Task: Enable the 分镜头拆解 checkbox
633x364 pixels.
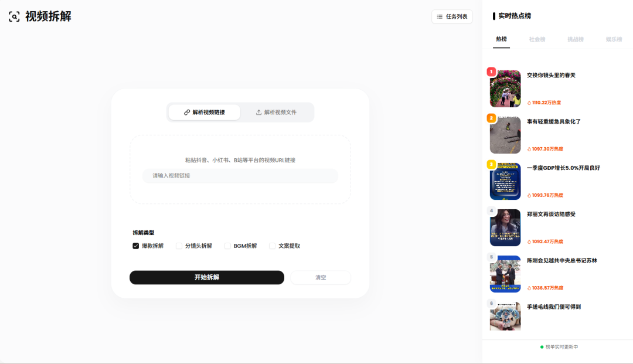Action: 179,246
